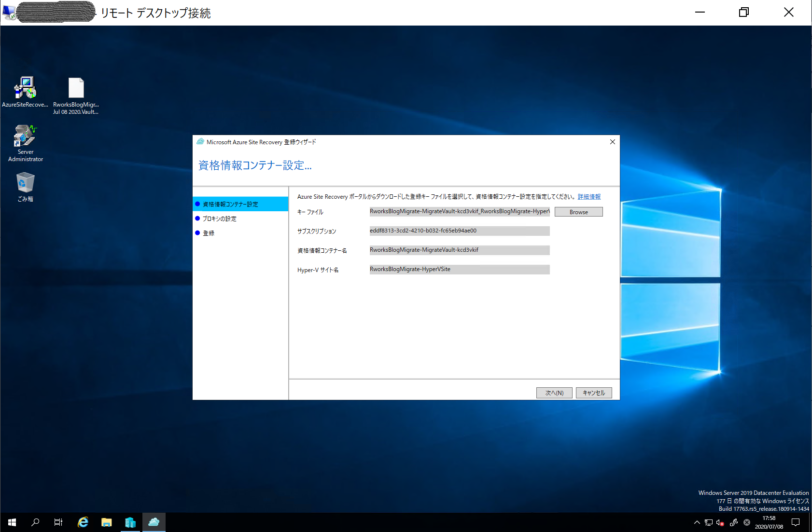Click the Hyper-V サイト名 field
This screenshot has width=812, height=532.
(460, 269)
